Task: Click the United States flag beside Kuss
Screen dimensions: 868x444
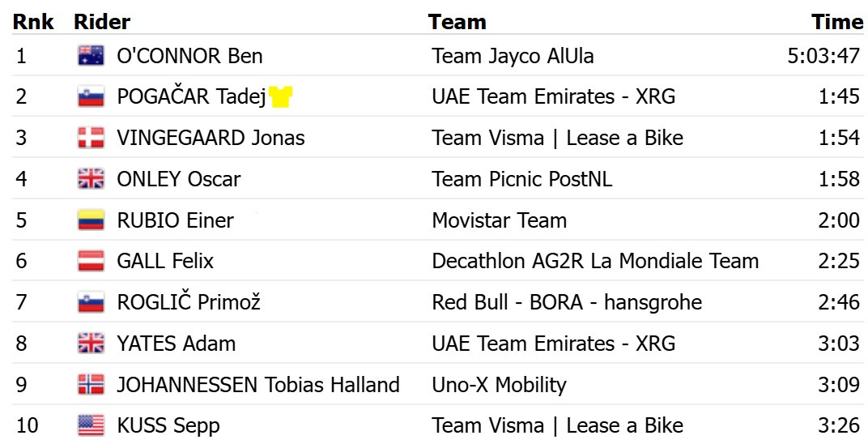Action: tap(91, 426)
